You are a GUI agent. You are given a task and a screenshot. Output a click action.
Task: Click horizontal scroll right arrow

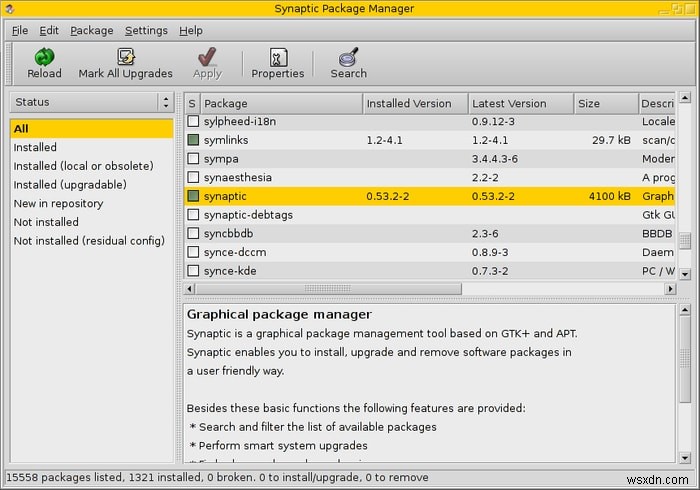670,289
